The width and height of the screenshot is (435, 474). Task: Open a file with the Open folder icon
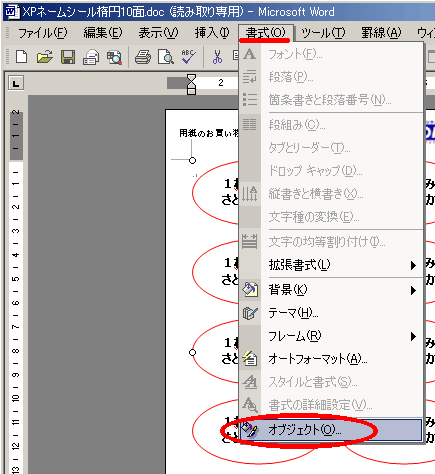[45, 57]
